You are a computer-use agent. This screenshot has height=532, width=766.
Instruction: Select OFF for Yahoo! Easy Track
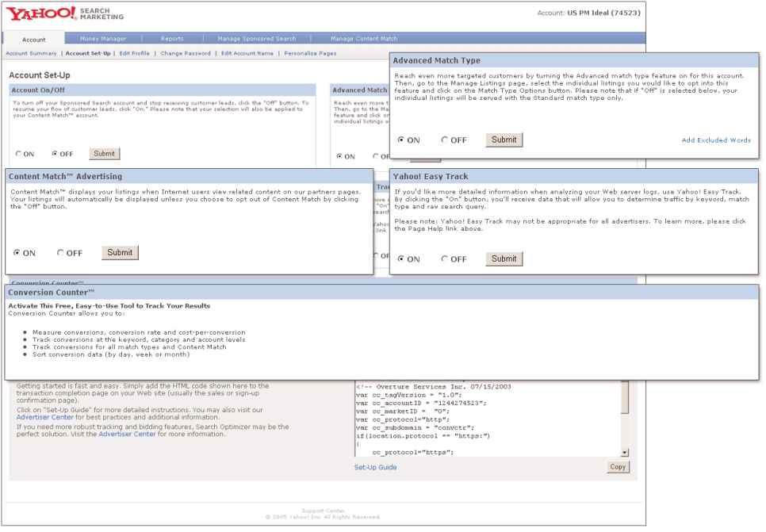pos(445,259)
